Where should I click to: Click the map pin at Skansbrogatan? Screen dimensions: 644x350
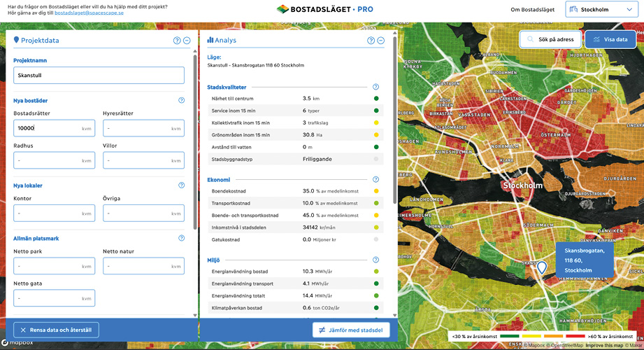(541, 268)
